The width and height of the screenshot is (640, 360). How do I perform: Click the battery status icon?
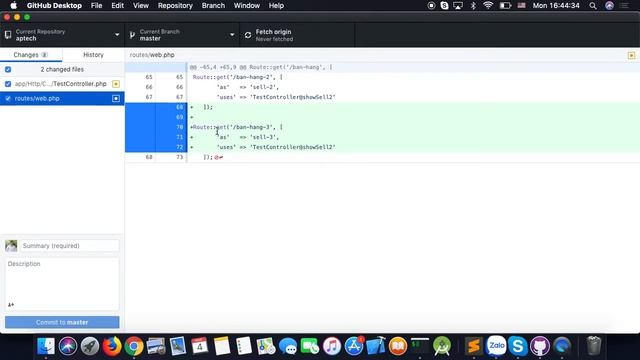(x=505, y=6)
